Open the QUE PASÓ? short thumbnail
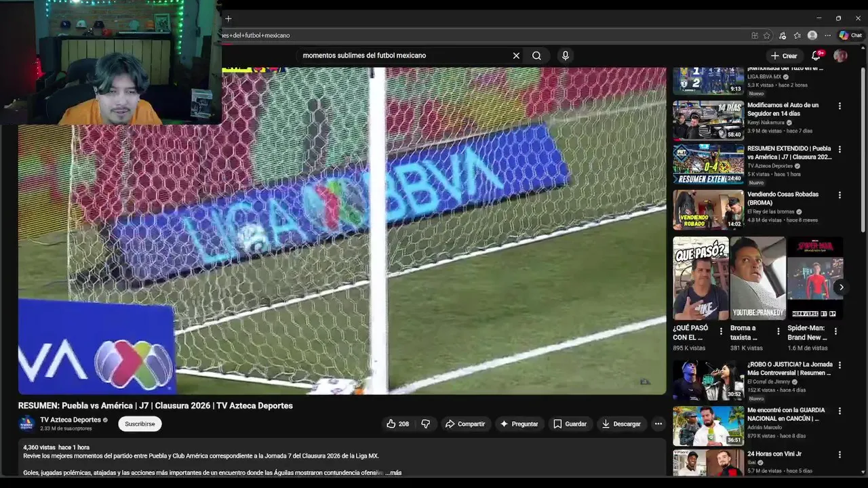This screenshot has width=868, height=488. [701, 279]
